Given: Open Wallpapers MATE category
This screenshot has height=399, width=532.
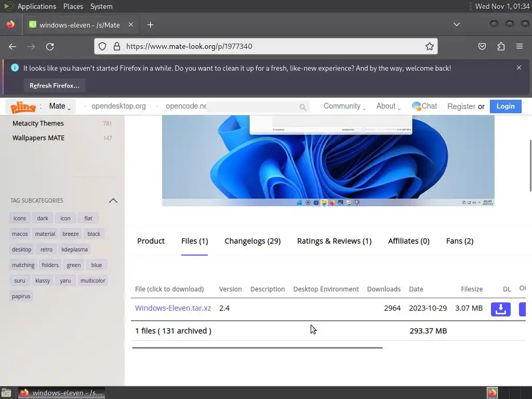Looking at the screenshot, I should (38, 138).
